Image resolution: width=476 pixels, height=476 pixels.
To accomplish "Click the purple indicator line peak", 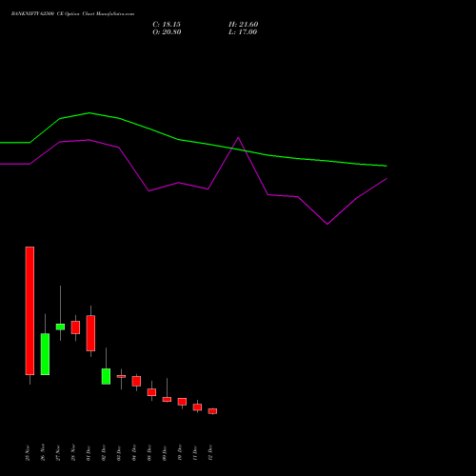I will click(x=238, y=138).
